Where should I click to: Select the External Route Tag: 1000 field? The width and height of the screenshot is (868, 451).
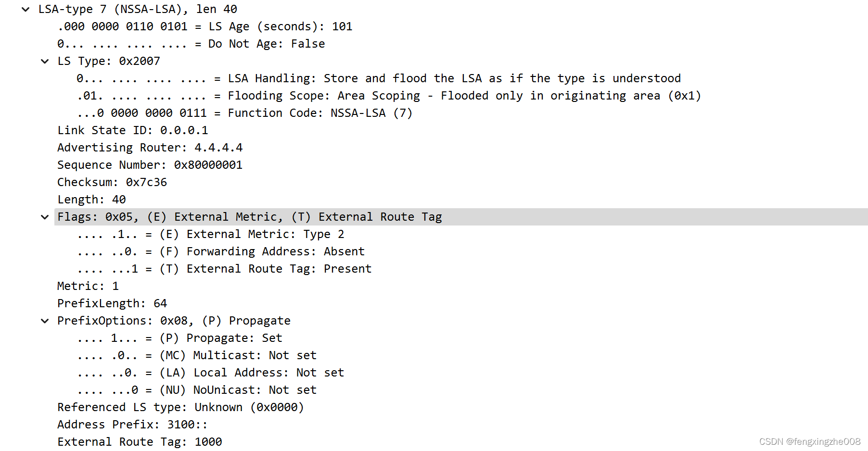(x=140, y=441)
